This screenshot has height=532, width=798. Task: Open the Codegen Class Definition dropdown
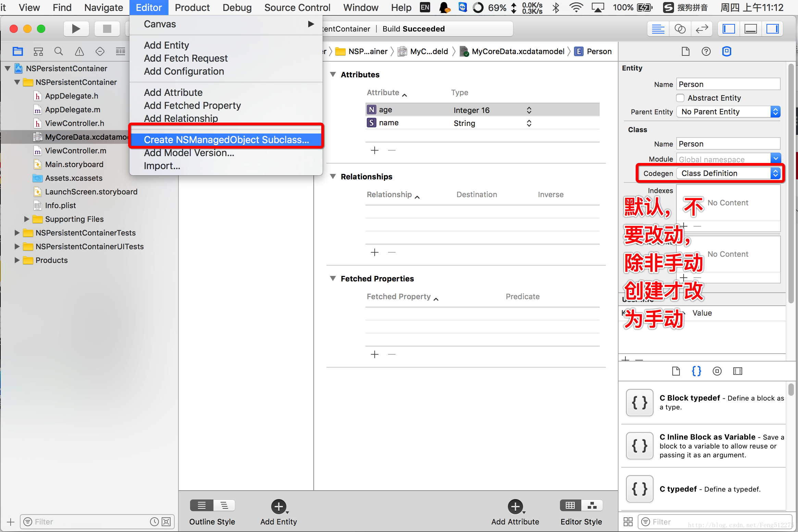(x=728, y=173)
